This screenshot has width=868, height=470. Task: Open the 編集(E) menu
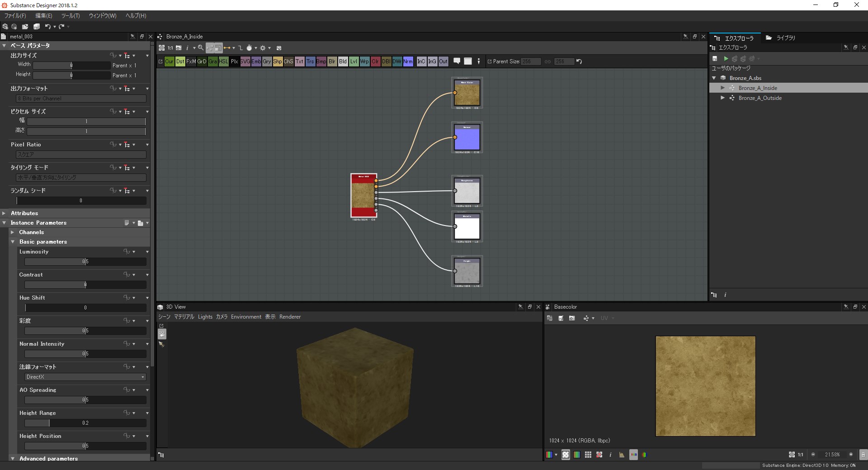(44, 16)
